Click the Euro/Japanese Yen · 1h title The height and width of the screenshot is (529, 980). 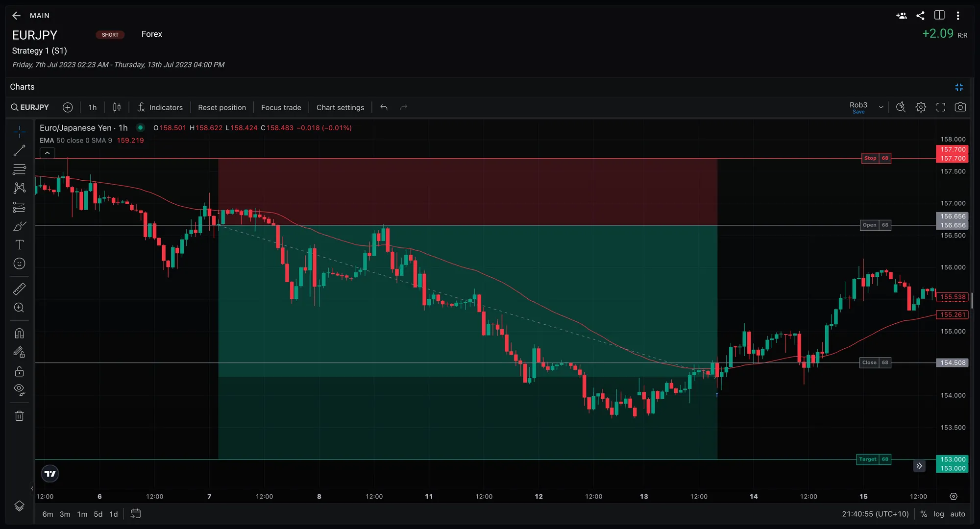click(x=84, y=128)
